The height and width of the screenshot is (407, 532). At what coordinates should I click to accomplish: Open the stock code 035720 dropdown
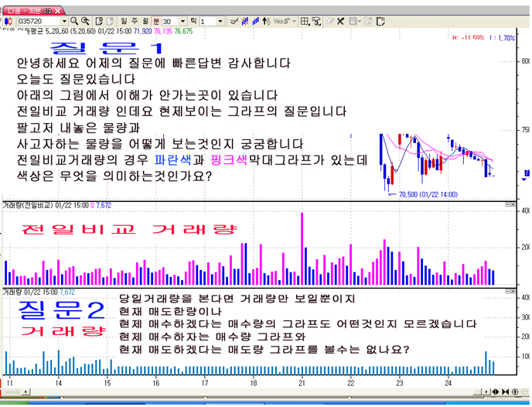(x=62, y=21)
